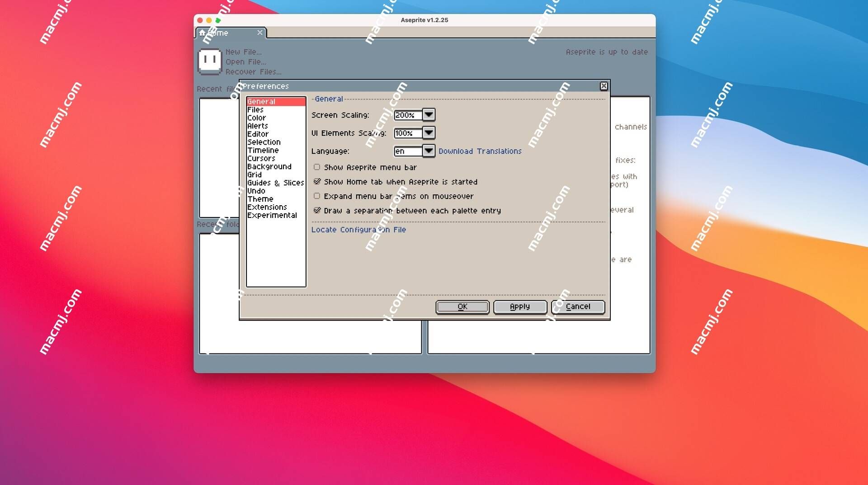Select the Undo preferences section

(276, 191)
